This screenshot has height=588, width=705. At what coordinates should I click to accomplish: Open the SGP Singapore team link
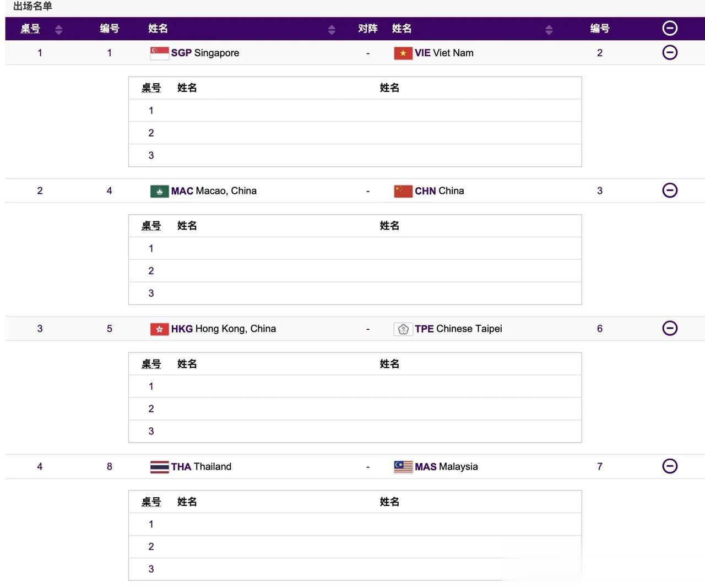tap(205, 53)
